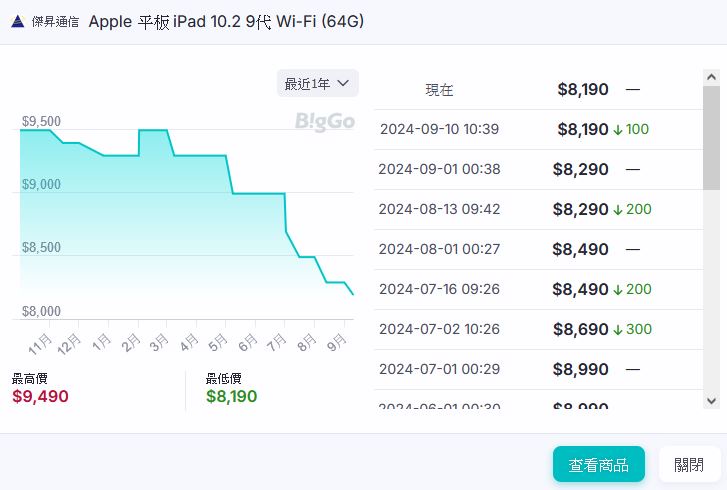Image resolution: width=727 pixels, height=490 pixels.
Task: Click the 最低價 $8,190 value
Action: (231, 396)
